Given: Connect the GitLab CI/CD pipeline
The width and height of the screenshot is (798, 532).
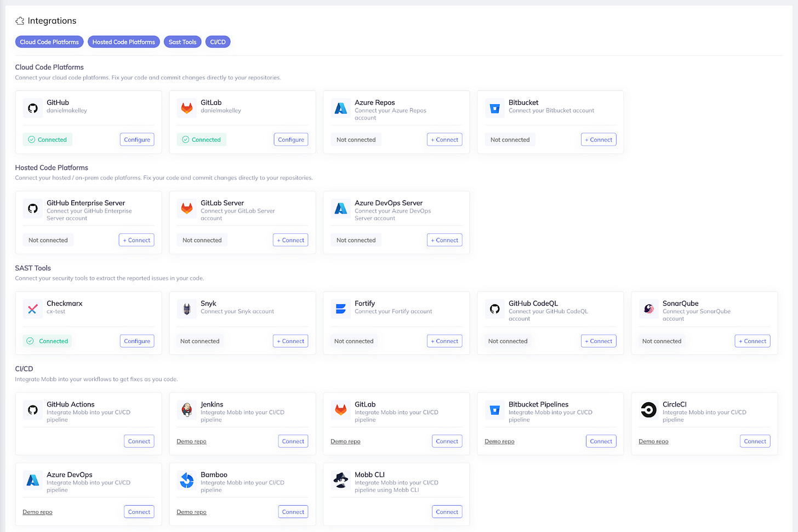Looking at the screenshot, I should pos(447,441).
